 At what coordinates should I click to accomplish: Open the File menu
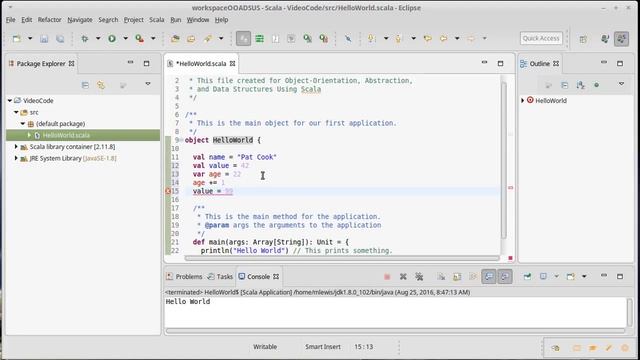pos(11,20)
